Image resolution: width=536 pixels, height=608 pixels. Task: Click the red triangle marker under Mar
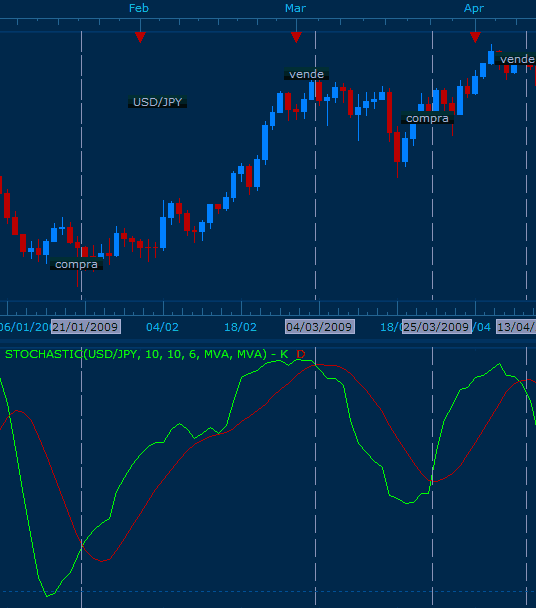coord(296,37)
